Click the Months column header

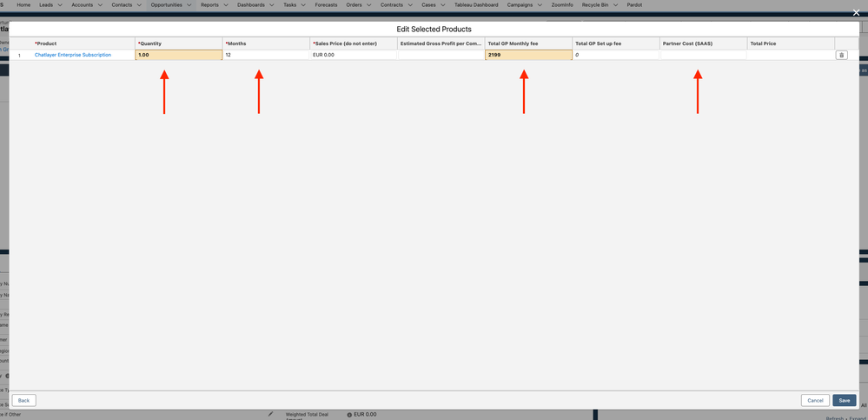pos(266,43)
